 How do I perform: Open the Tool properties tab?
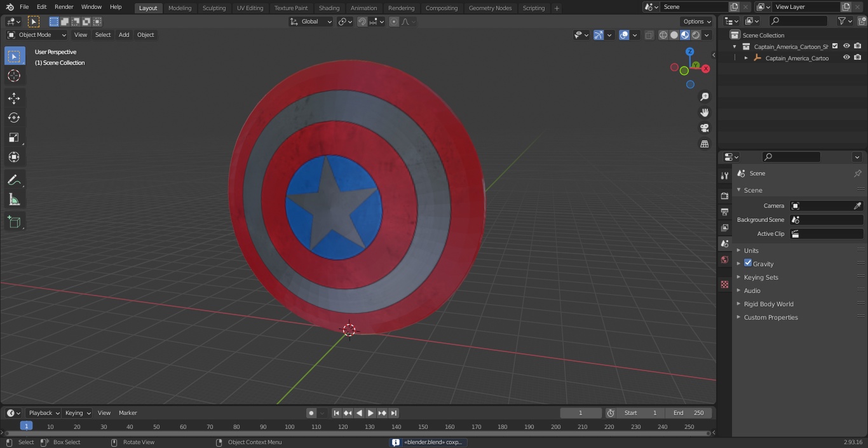click(724, 175)
